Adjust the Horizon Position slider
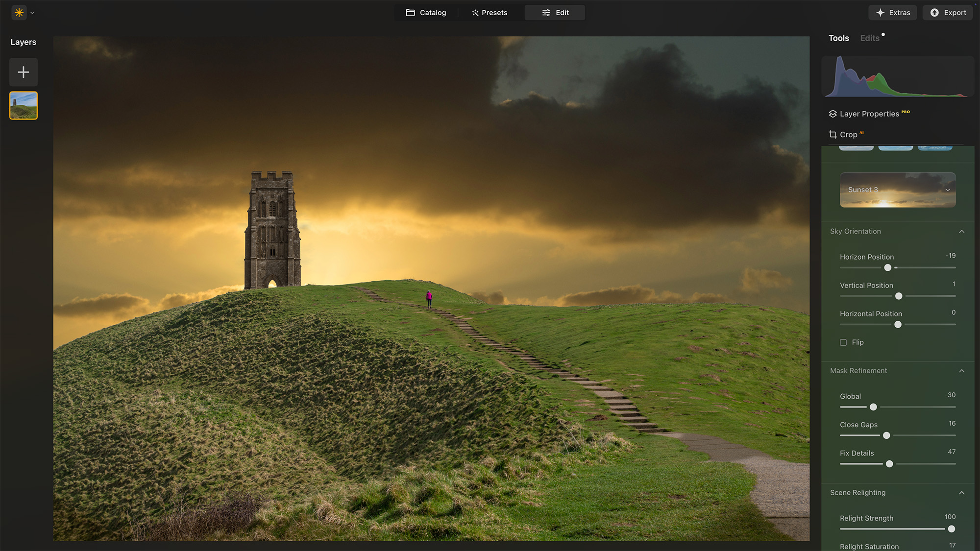Image resolution: width=980 pixels, height=551 pixels. [887, 268]
